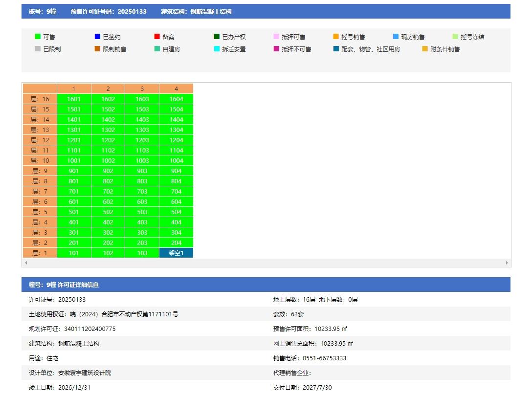Click the 交付日期: 2027/7/30 text

pyautogui.click(x=302, y=387)
